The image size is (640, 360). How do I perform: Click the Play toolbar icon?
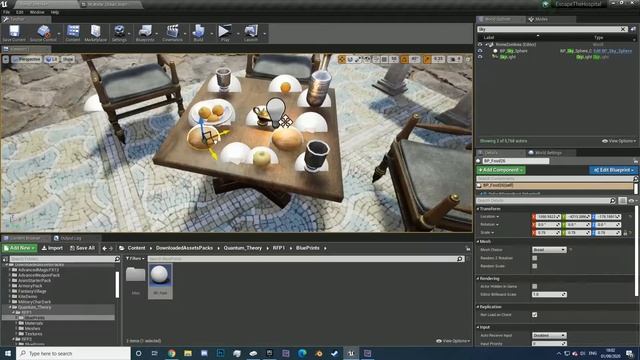click(224, 33)
